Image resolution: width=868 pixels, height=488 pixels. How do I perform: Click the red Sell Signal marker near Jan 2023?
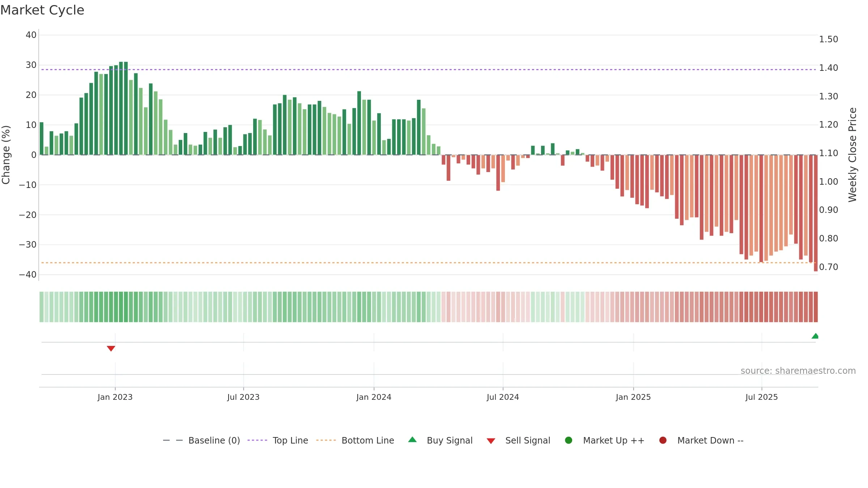click(x=111, y=348)
